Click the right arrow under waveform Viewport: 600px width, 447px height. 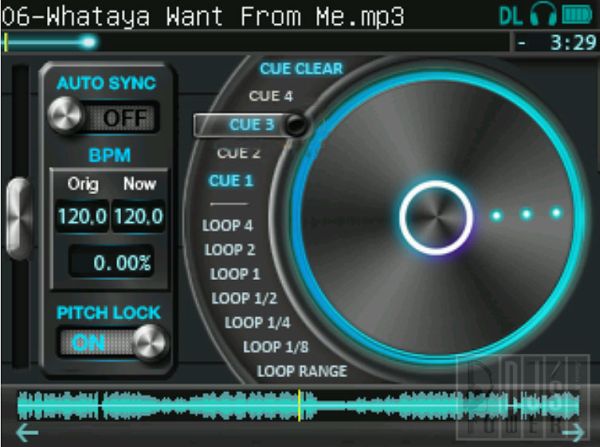pos(572,433)
